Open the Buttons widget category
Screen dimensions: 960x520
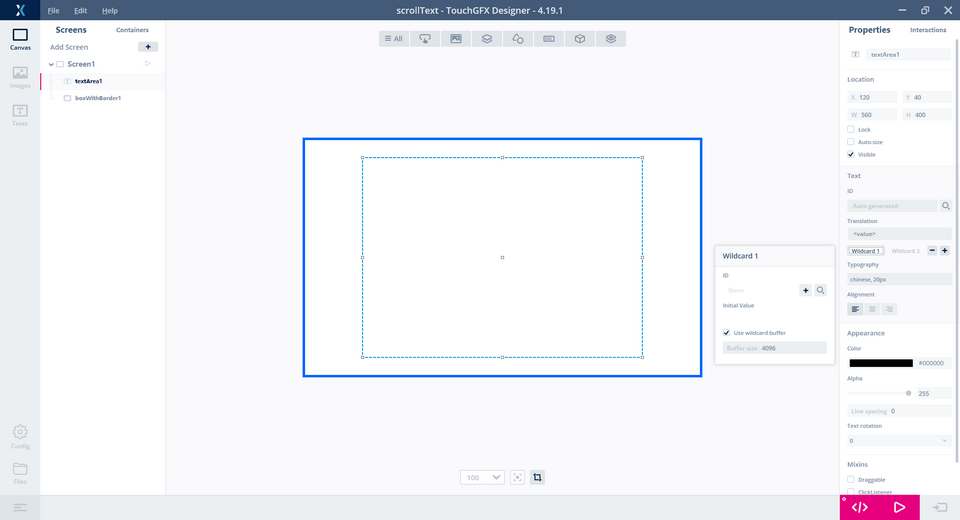coord(425,39)
